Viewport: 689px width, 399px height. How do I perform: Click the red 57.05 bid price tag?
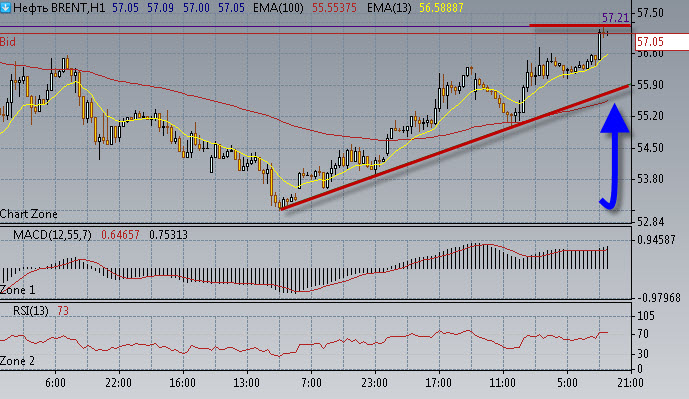coord(662,42)
